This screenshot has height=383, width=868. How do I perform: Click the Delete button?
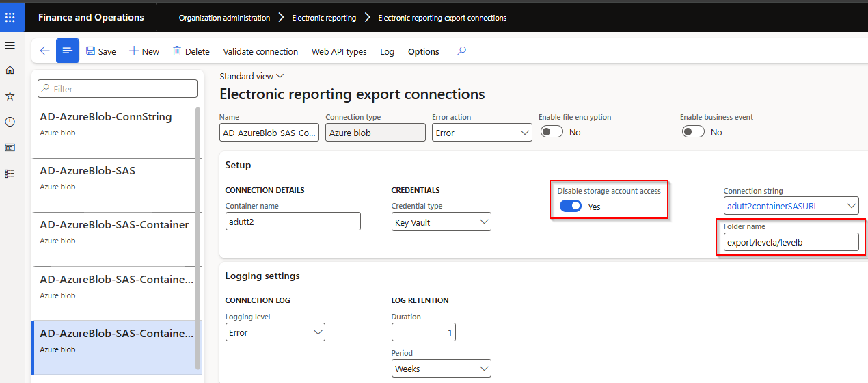click(x=191, y=52)
